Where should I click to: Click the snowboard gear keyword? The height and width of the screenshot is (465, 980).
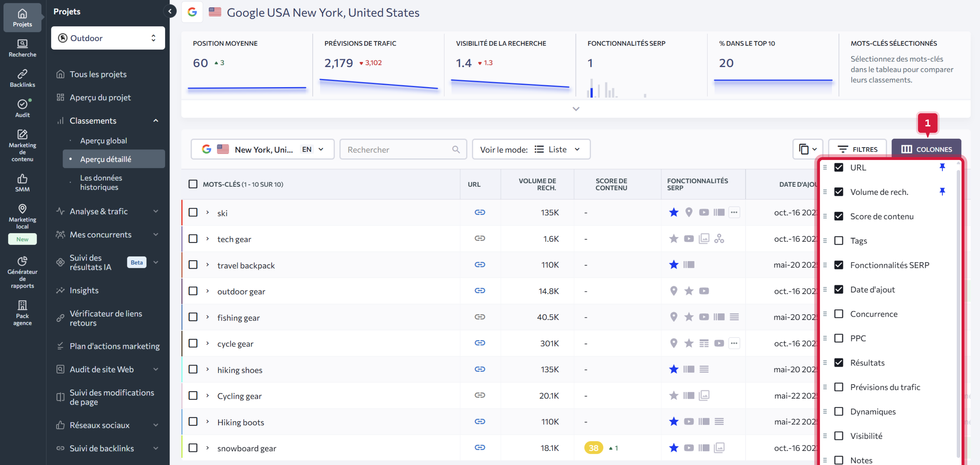[247, 448]
